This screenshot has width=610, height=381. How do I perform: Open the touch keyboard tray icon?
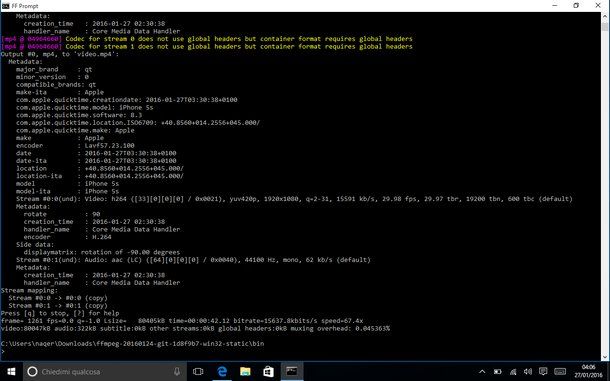pyautogui.click(x=560, y=371)
